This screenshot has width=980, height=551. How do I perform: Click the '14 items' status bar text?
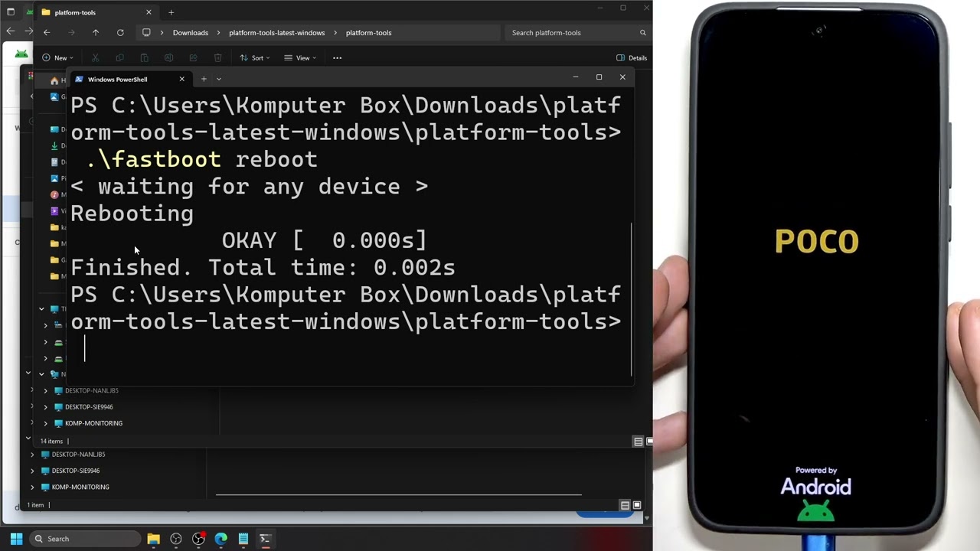coord(51,442)
